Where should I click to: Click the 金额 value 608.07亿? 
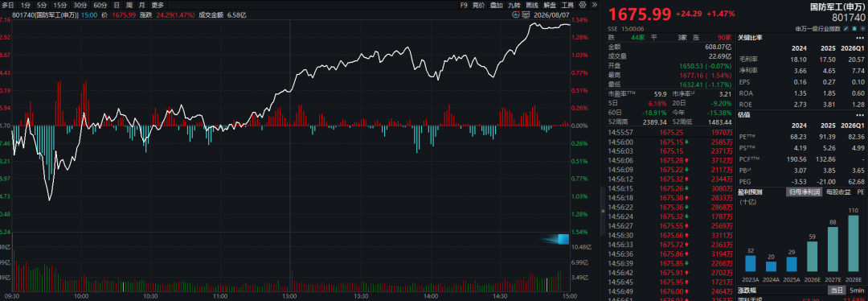click(719, 47)
